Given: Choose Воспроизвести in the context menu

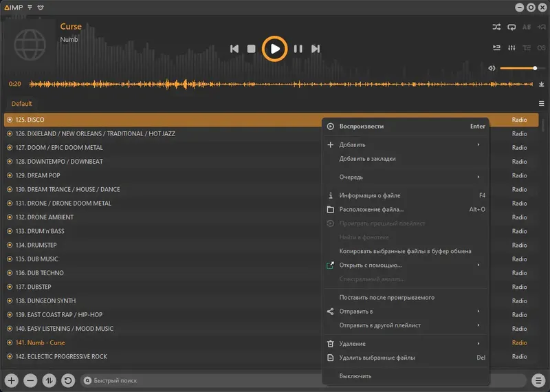Looking at the screenshot, I should 406,127.
